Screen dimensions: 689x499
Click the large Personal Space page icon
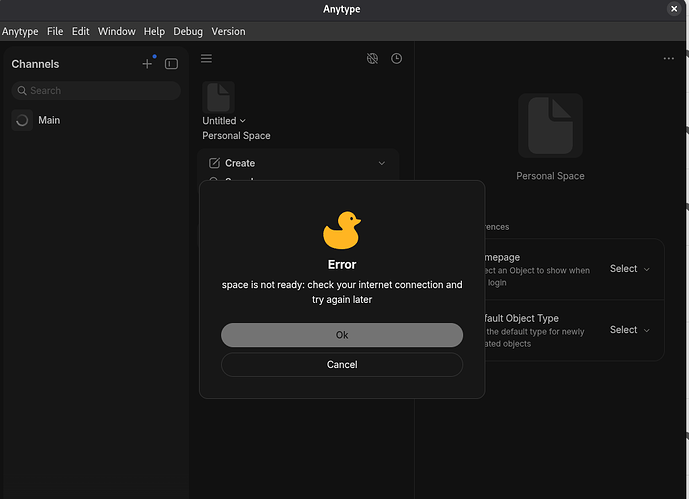tap(550, 126)
